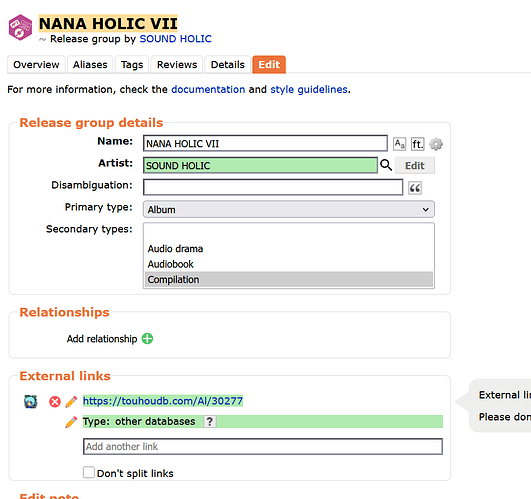
Task: Add a relationship using the green plus icon
Action: [x=147, y=339]
